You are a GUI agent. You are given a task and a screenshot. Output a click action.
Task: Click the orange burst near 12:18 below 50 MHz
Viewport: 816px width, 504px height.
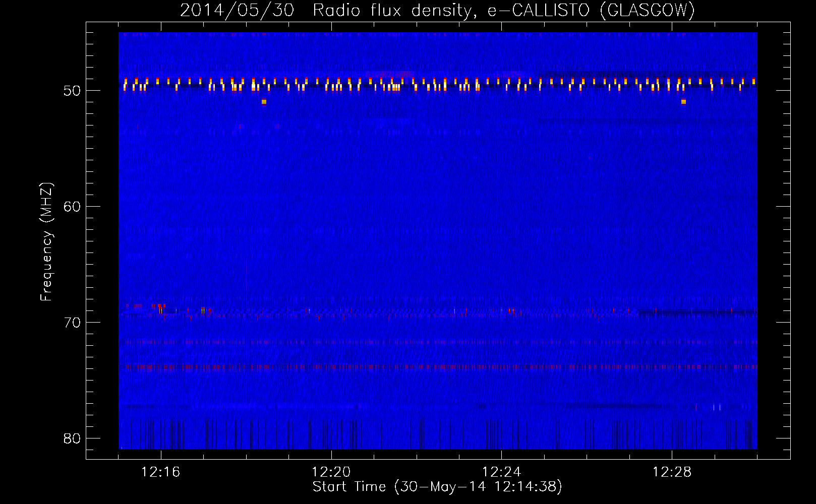(264, 102)
